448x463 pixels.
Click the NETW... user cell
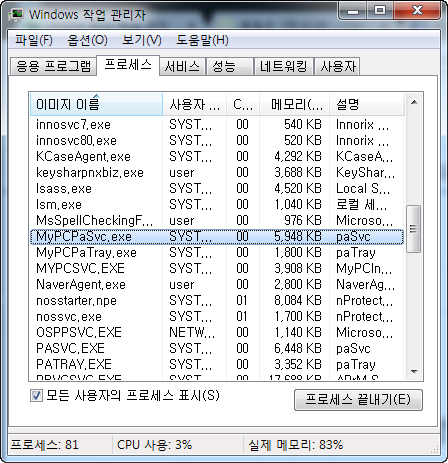pyautogui.click(x=192, y=333)
